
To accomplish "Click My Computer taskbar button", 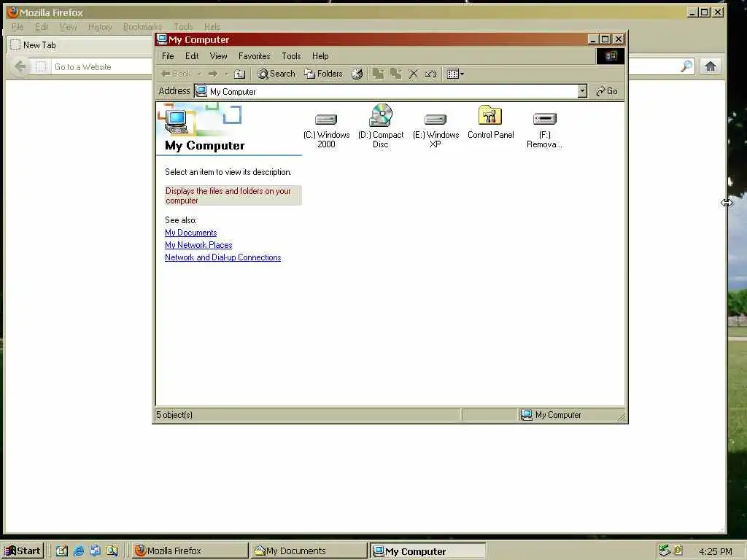I will click(427, 551).
